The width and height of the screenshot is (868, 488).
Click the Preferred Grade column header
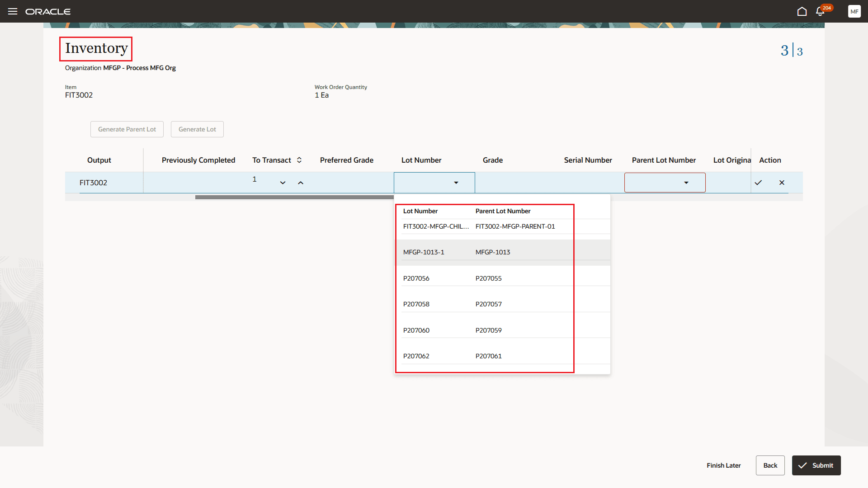coord(347,160)
